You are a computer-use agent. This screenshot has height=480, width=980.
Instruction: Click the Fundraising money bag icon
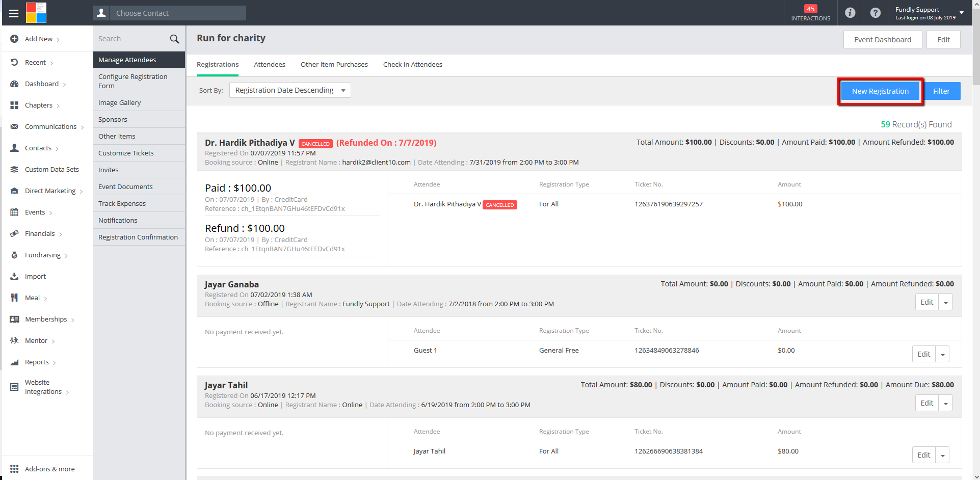(14, 255)
